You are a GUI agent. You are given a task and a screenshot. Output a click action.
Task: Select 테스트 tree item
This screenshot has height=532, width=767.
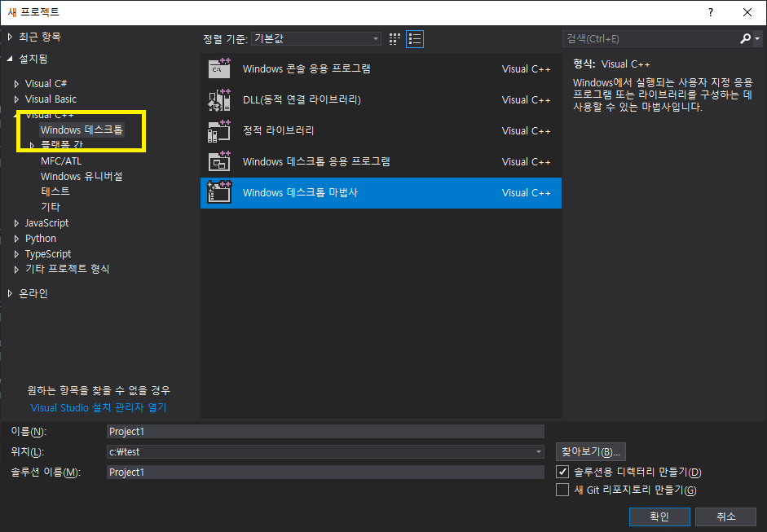pos(55,191)
